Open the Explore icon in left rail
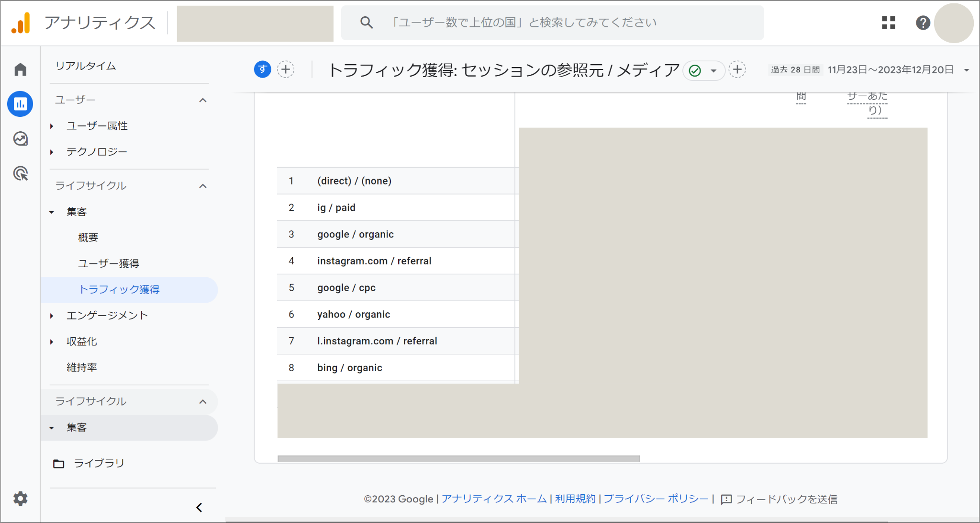The image size is (980, 523). (20, 139)
